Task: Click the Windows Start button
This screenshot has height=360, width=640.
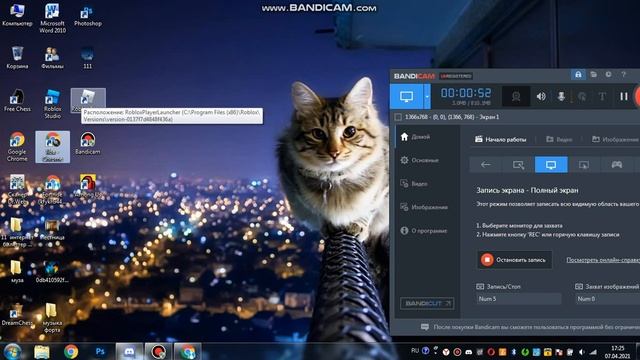Action: [13, 352]
